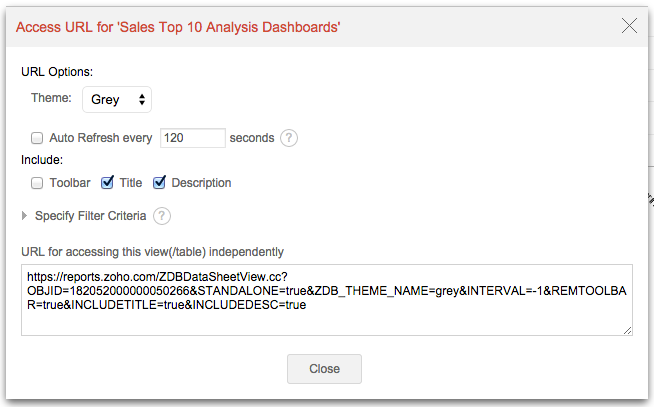Open the Theme dropdown showing Grey
This screenshot has width=654, height=407.
117,99
